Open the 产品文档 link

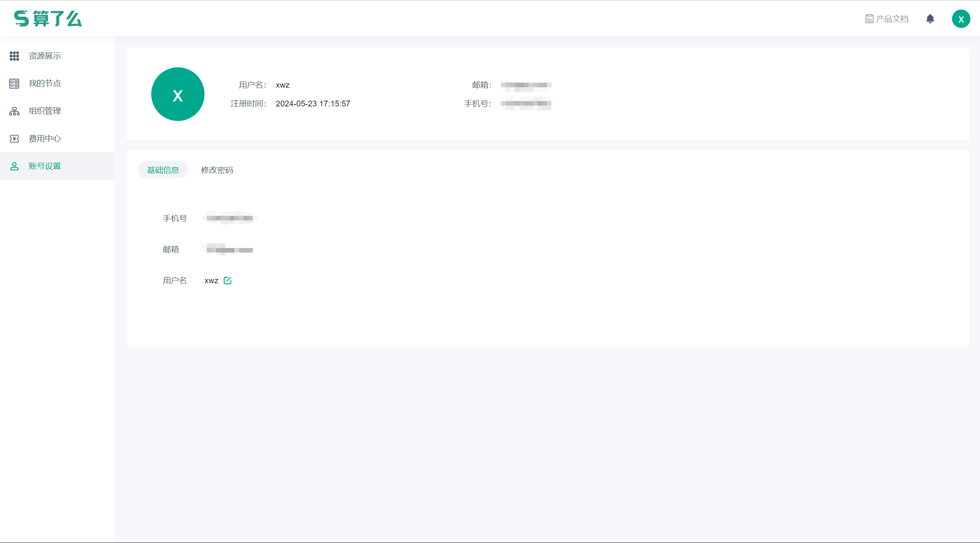point(892,19)
